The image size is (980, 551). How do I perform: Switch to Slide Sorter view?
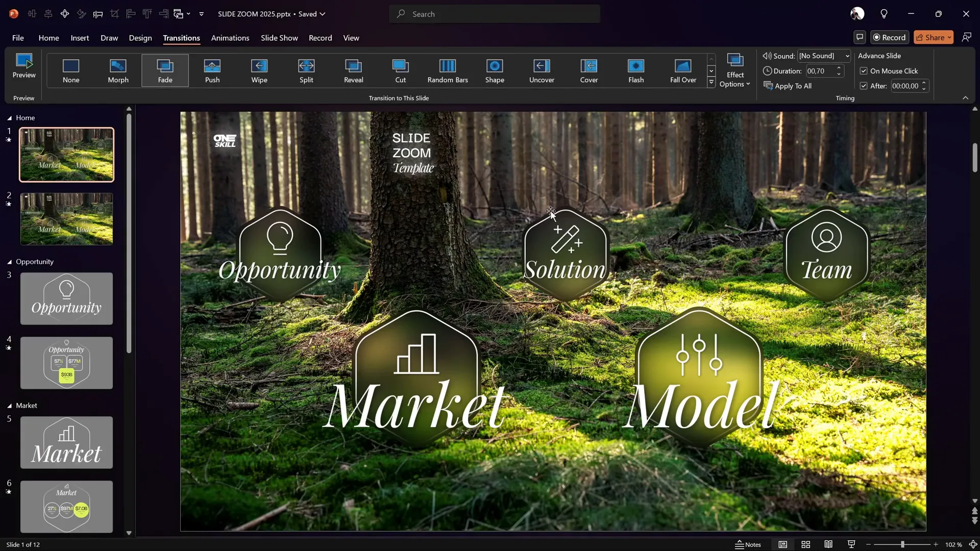pyautogui.click(x=806, y=544)
